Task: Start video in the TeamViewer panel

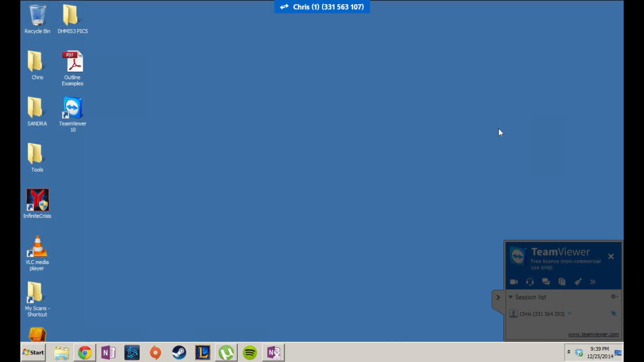Action: (514, 282)
